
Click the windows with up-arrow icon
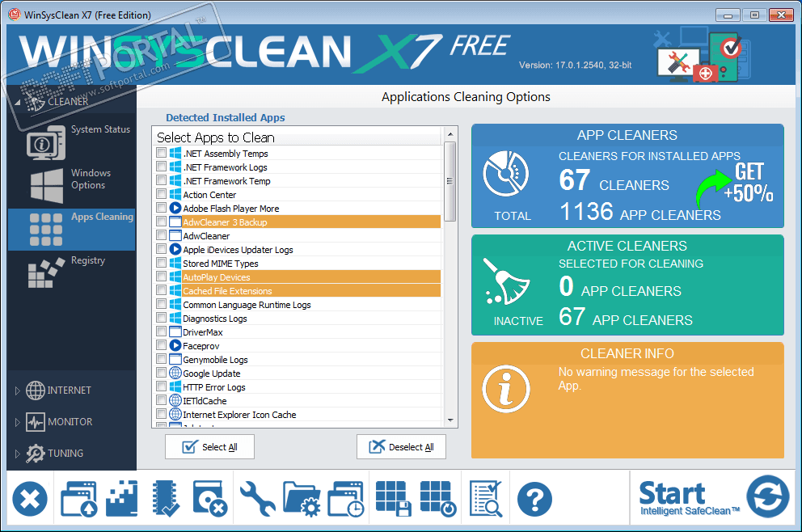(78, 499)
